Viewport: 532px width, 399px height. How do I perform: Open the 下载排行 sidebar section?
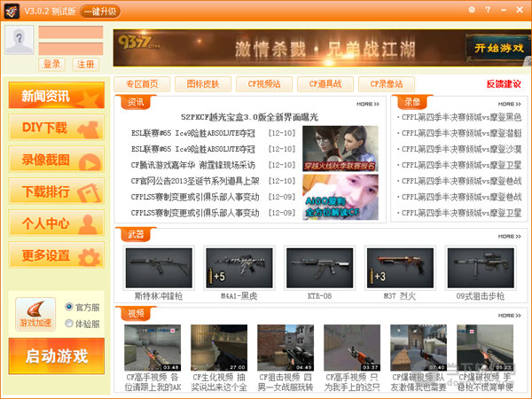57,191
